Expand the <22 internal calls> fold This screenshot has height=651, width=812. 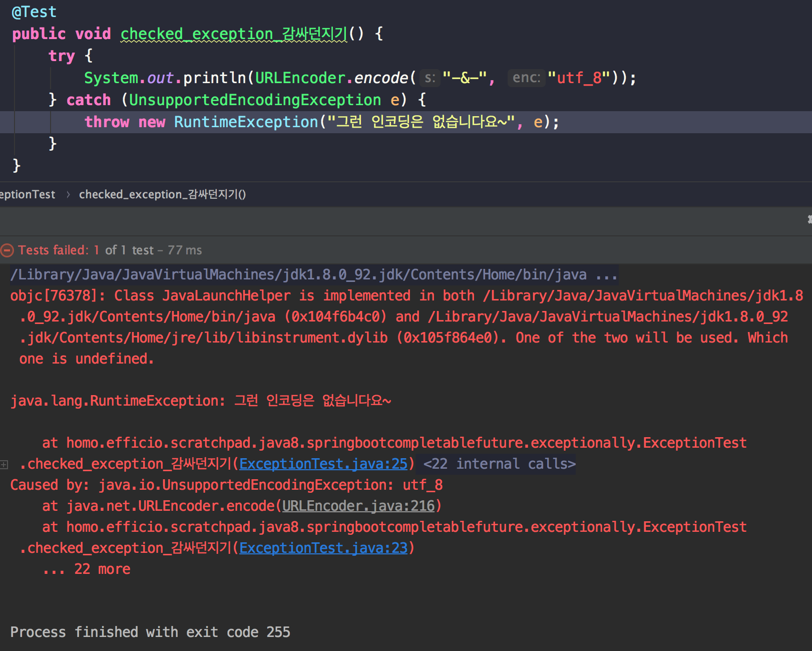pyautogui.click(x=499, y=464)
